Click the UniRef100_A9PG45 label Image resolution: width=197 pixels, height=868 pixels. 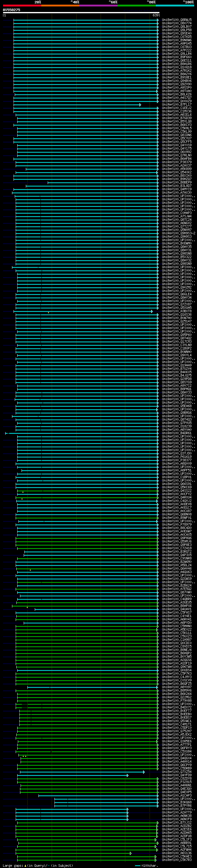[177, 43]
